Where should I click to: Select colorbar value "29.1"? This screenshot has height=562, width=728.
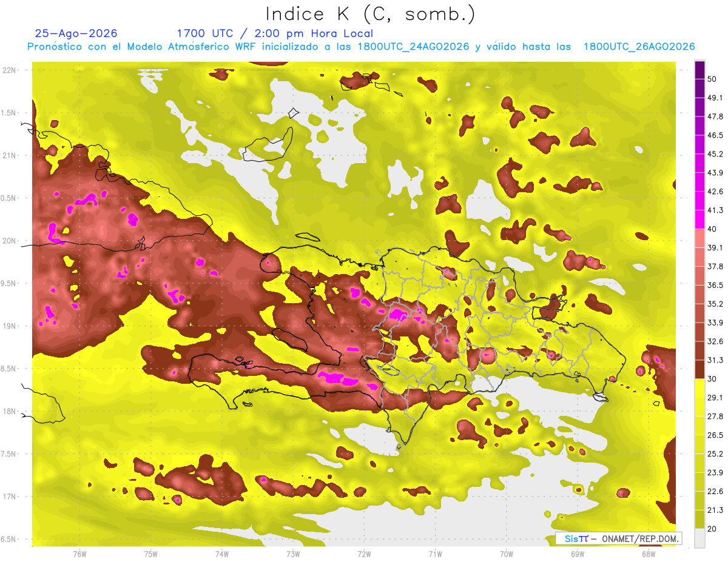click(x=716, y=398)
